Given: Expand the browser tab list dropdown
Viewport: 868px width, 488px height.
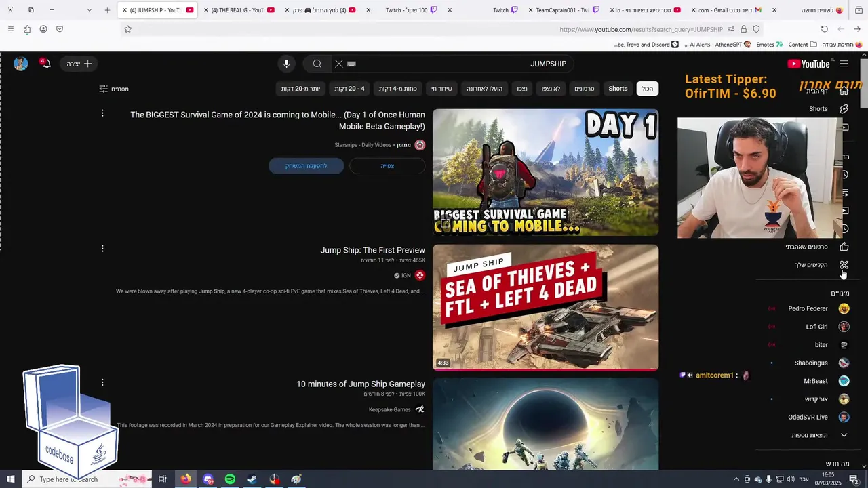Looking at the screenshot, I should [x=90, y=10].
